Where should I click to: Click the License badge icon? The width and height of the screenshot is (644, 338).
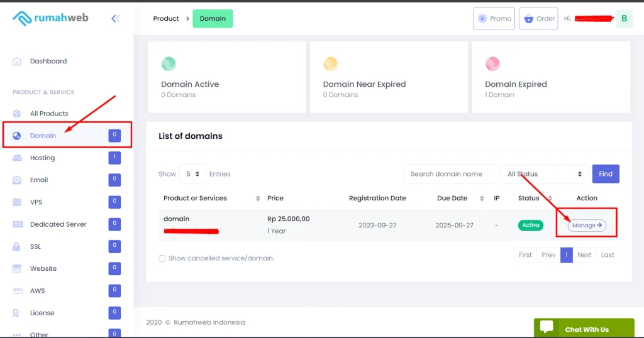(x=16, y=313)
